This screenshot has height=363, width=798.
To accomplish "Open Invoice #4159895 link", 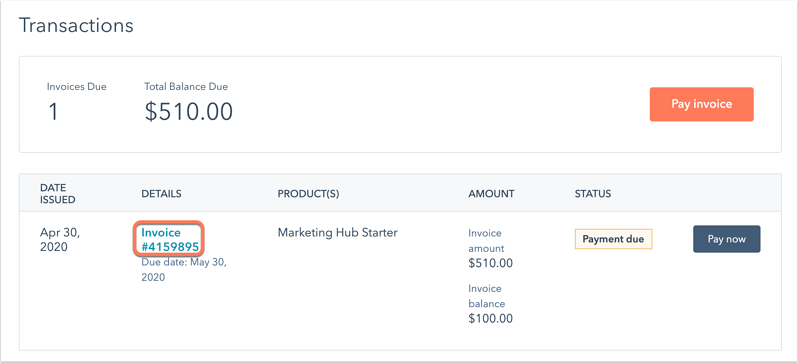I will click(x=169, y=240).
